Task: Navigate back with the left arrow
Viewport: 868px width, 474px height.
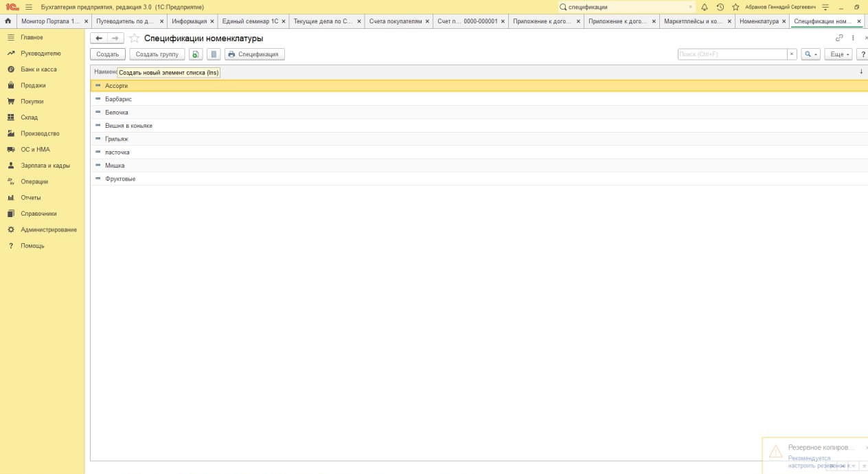Action: pyautogui.click(x=99, y=38)
